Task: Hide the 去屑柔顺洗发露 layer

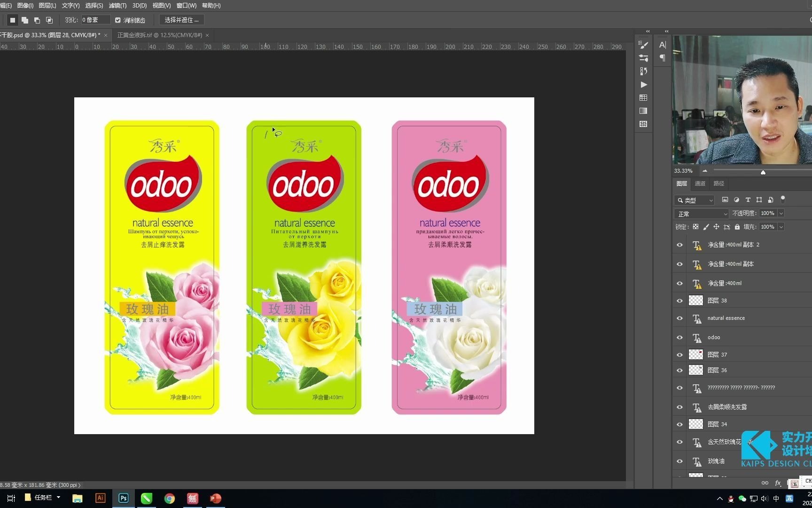Action: point(679,407)
